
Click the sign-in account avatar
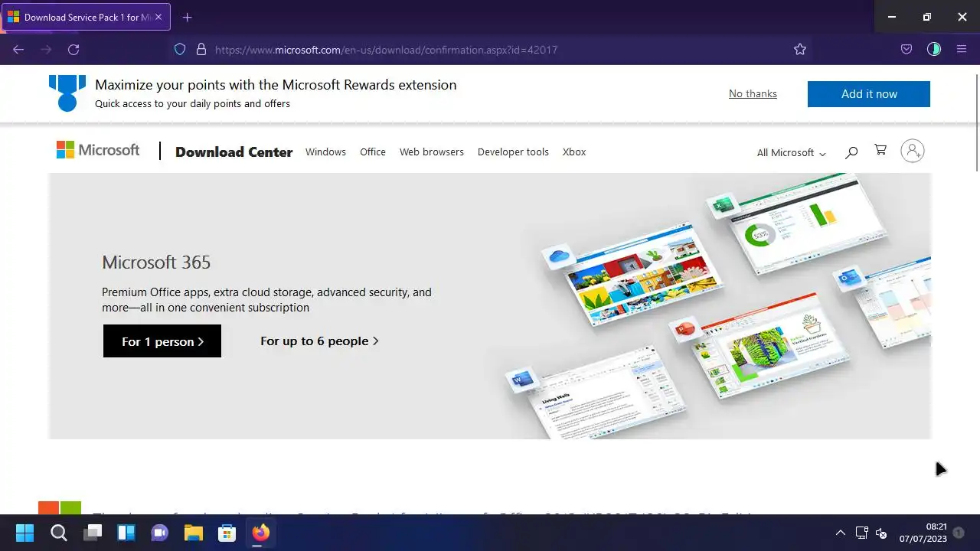point(913,151)
